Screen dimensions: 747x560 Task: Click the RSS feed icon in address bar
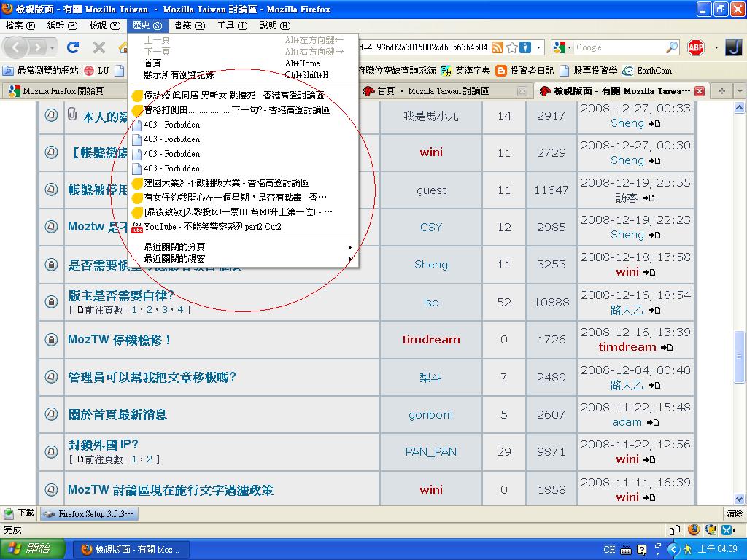(x=498, y=47)
